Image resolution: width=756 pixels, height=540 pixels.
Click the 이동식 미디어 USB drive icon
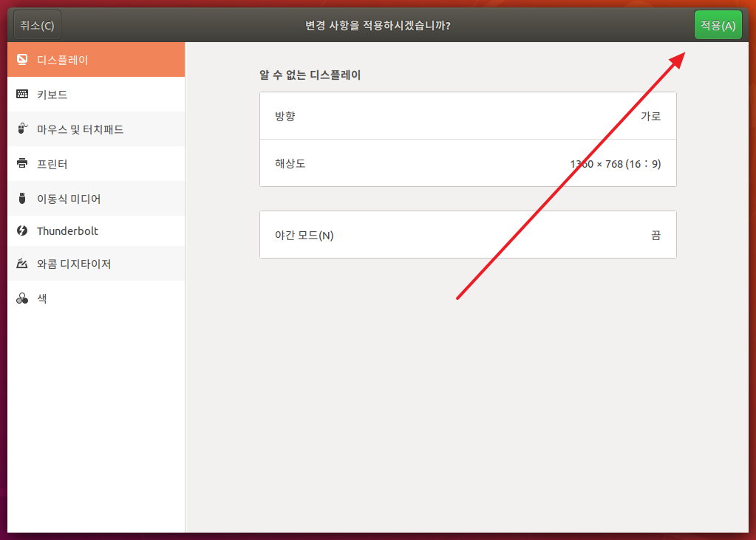click(x=22, y=198)
